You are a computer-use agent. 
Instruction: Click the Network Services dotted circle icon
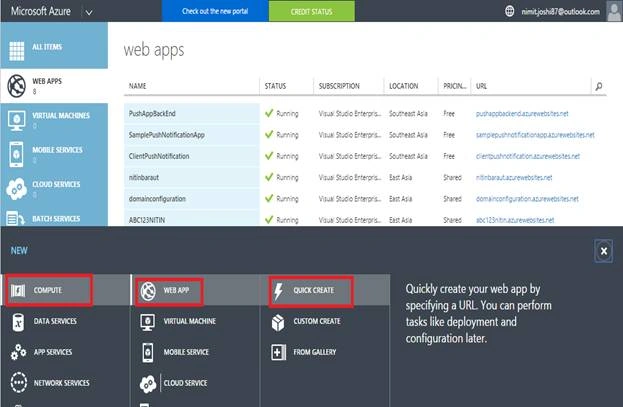[19, 383]
